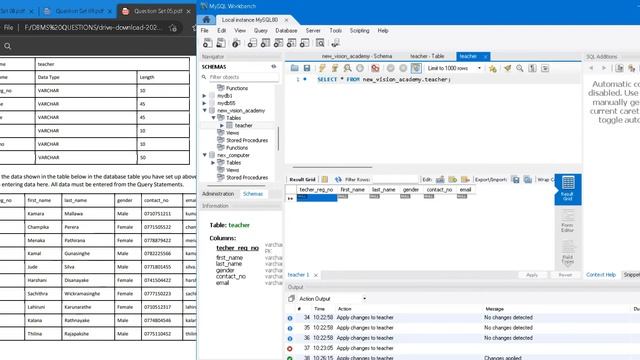Image resolution: width=640 pixels, height=360 pixels.
Task: Switch to new_vision_academy - Schema tab
Action: tap(357, 56)
